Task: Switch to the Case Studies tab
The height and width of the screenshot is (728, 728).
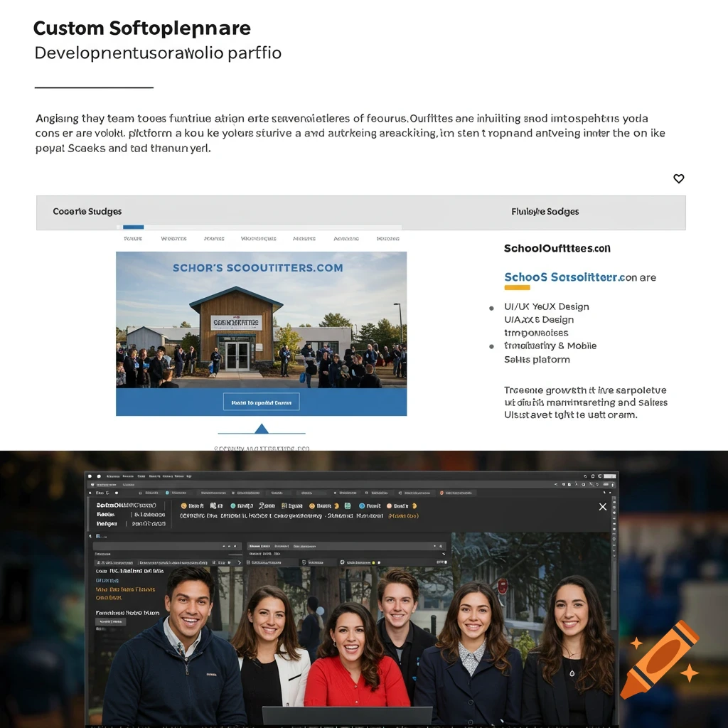Action: pyautogui.click(x=87, y=211)
